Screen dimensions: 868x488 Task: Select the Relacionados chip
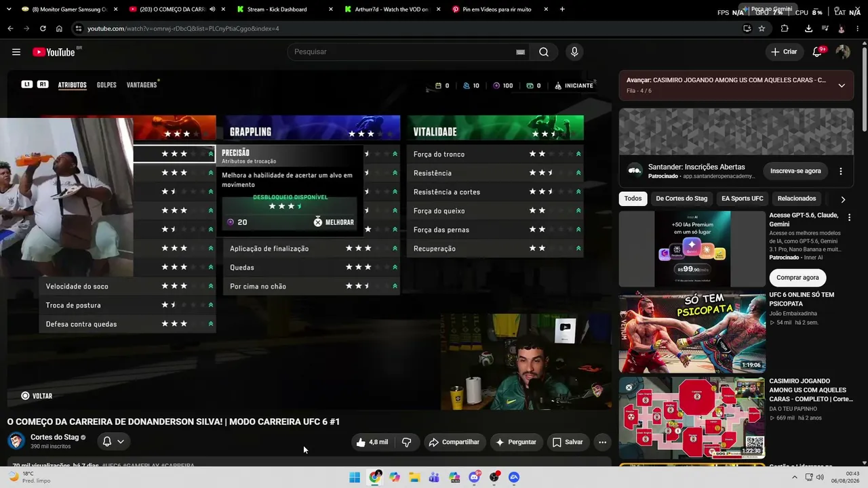tap(797, 199)
